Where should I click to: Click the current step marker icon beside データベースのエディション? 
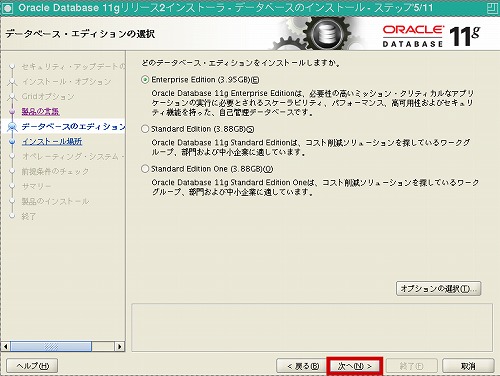click(x=12, y=127)
